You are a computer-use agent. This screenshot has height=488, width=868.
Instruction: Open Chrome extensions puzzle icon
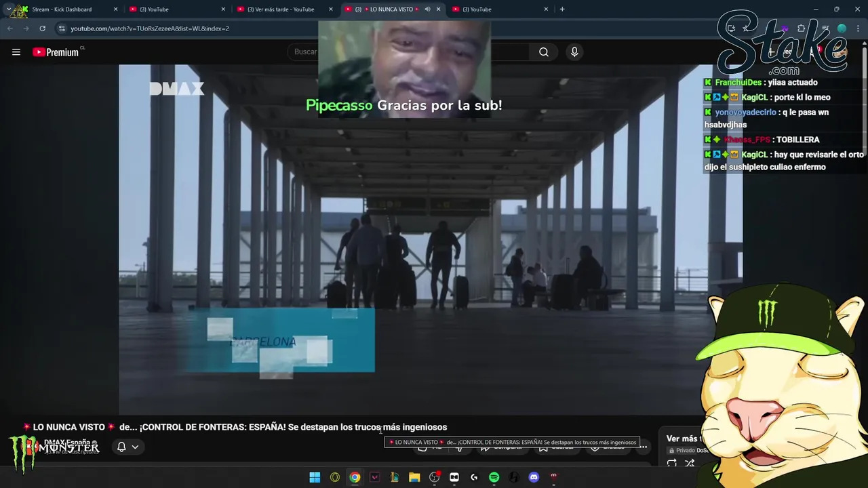pos(802,28)
